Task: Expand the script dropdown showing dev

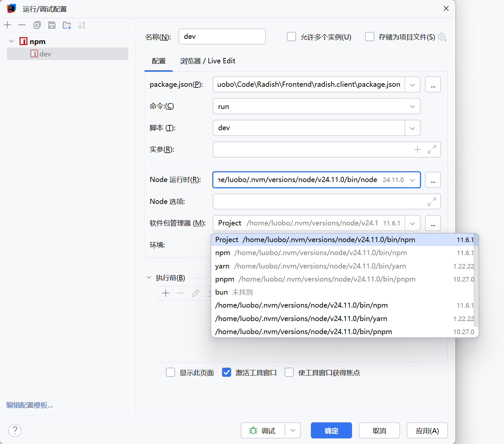Action: point(412,128)
